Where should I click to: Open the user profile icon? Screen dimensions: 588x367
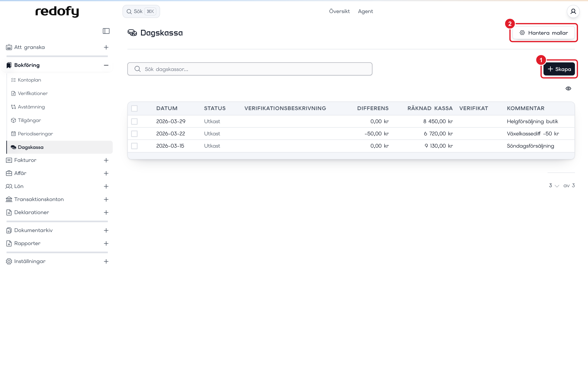pyautogui.click(x=573, y=11)
